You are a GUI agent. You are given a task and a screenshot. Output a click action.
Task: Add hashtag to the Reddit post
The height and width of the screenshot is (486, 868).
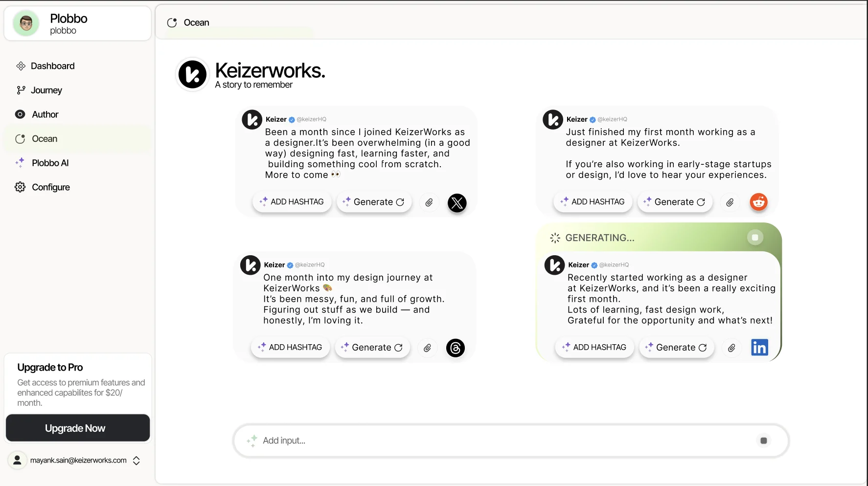pos(593,202)
